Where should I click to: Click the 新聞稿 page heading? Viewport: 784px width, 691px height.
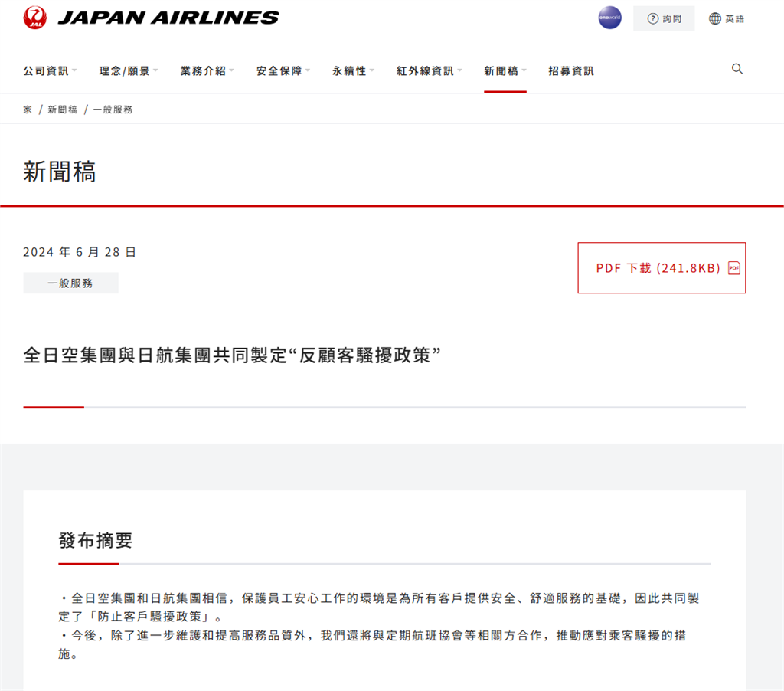point(60,172)
